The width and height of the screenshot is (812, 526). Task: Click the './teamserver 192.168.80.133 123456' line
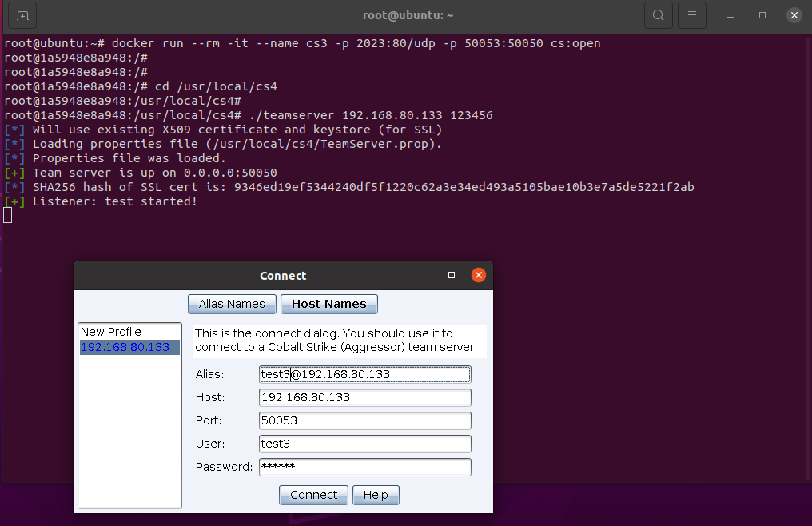(x=249, y=116)
